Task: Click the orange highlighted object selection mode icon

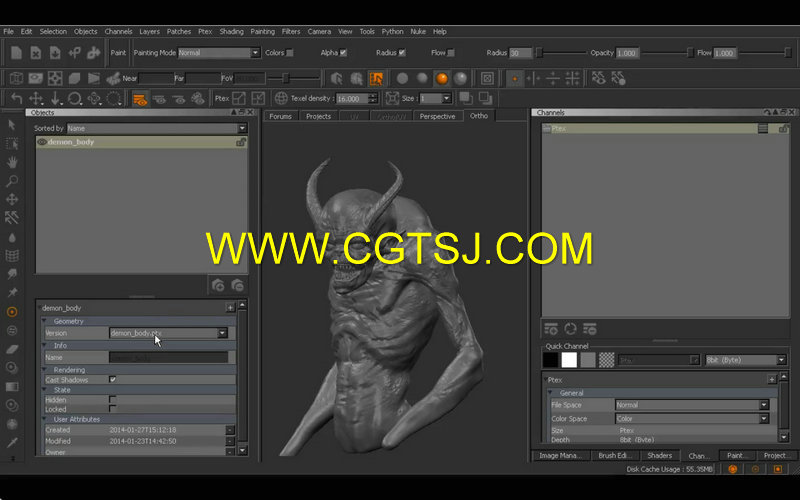Action: (x=376, y=79)
